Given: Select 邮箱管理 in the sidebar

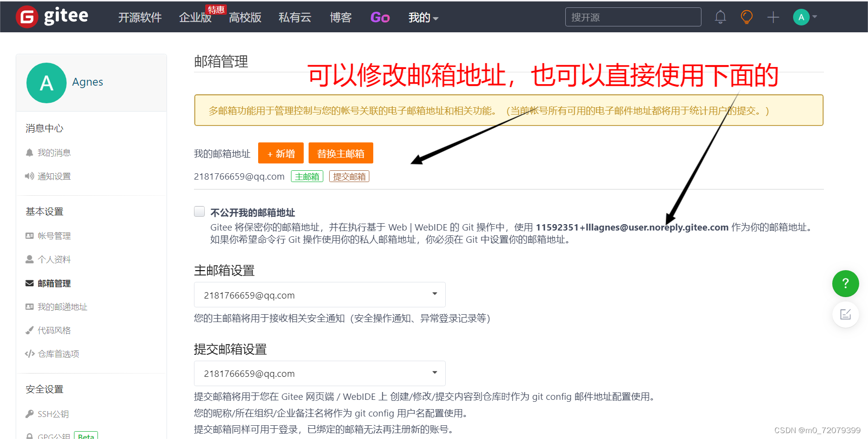Looking at the screenshot, I should pos(54,283).
